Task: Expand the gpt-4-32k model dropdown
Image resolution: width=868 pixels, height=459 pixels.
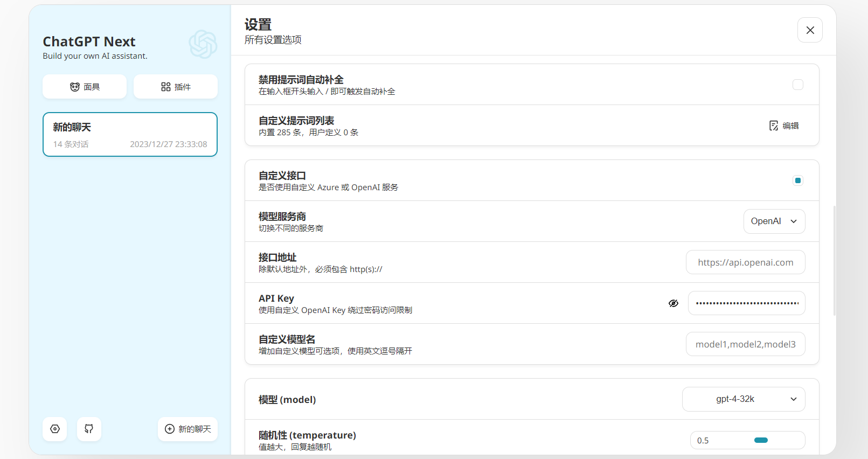Action: [744, 399]
